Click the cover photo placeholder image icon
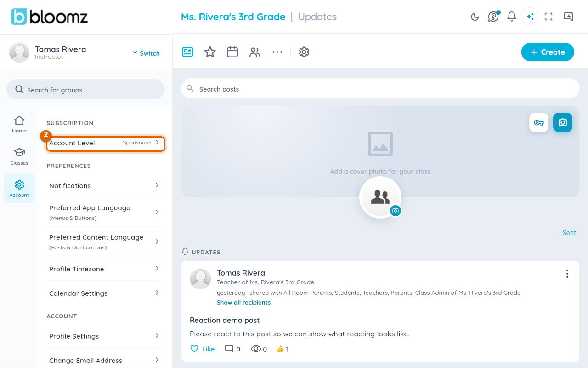 point(380,144)
